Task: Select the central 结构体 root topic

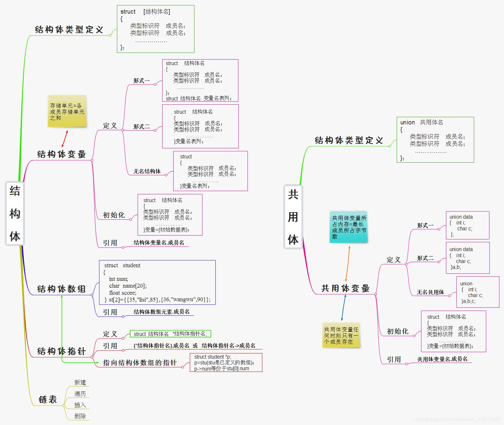Action: coord(15,213)
